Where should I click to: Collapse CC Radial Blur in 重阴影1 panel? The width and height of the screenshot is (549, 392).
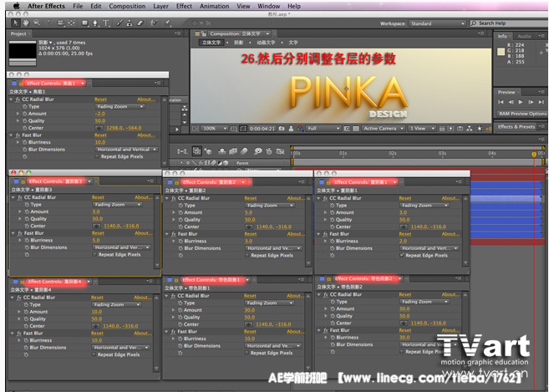click(318, 198)
